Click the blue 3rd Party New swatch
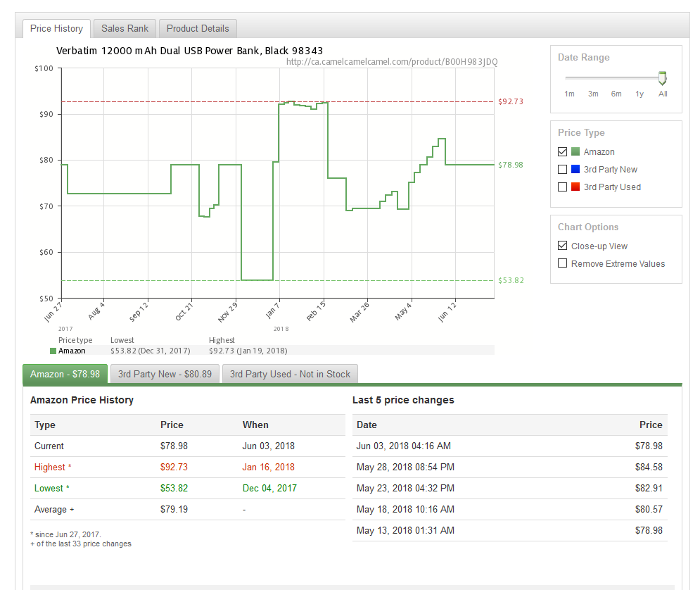Screen dimensions: 700x590 tap(575, 169)
